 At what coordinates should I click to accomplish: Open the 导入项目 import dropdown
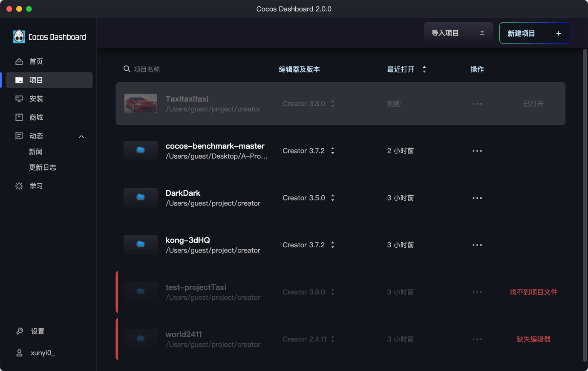(458, 32)
